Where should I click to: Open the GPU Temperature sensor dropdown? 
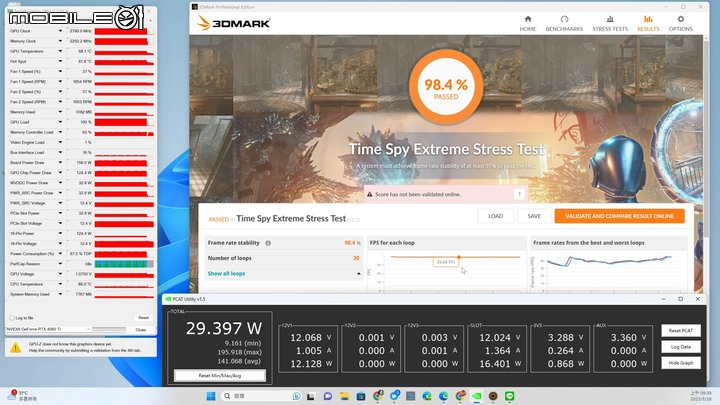(x=60, y=51)
